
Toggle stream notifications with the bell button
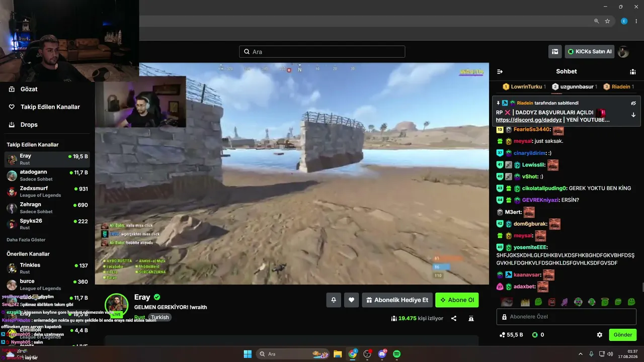point(333,300)
